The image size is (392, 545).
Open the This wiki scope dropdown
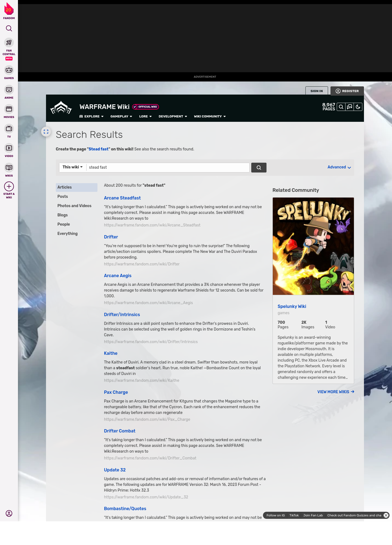coord(73,167)
